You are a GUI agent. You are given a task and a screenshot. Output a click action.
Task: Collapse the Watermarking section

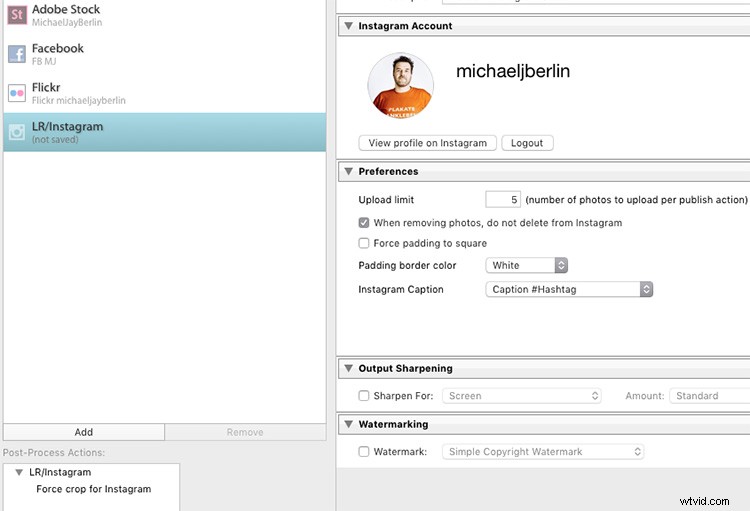click(347, 425)
